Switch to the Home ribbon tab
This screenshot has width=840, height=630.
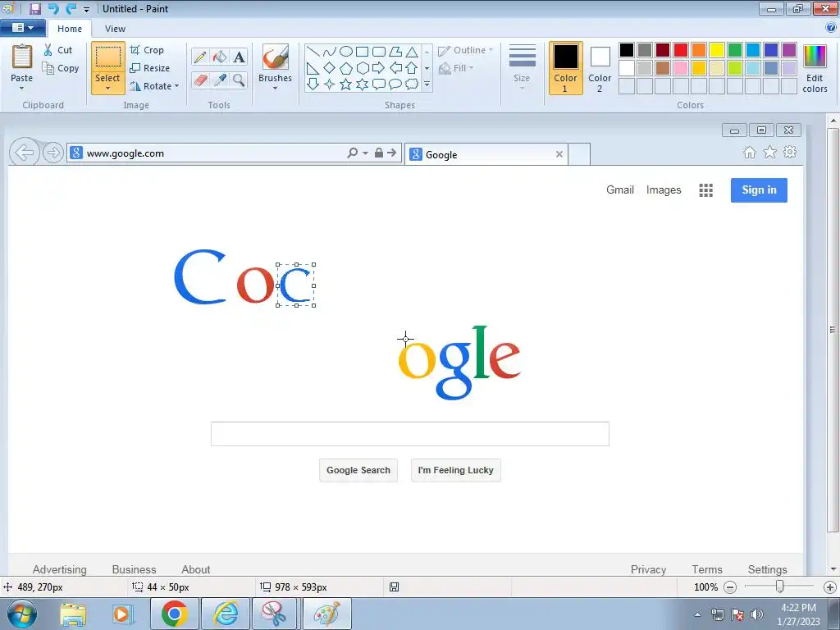pos(70,29)
